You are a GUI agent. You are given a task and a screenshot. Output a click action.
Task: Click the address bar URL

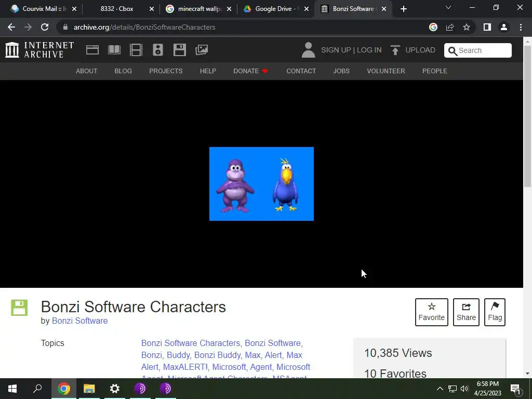tap(144, 27)
